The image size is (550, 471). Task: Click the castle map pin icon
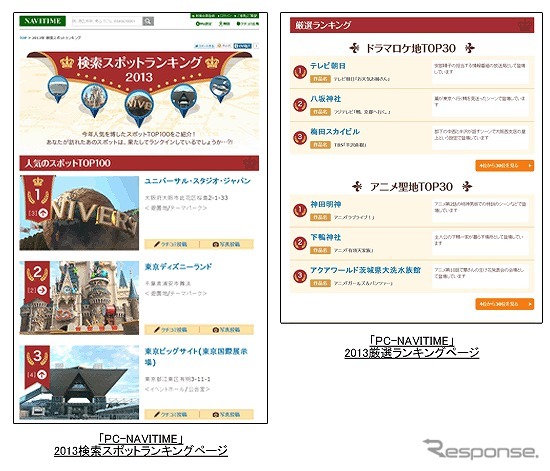pos(94,100)
